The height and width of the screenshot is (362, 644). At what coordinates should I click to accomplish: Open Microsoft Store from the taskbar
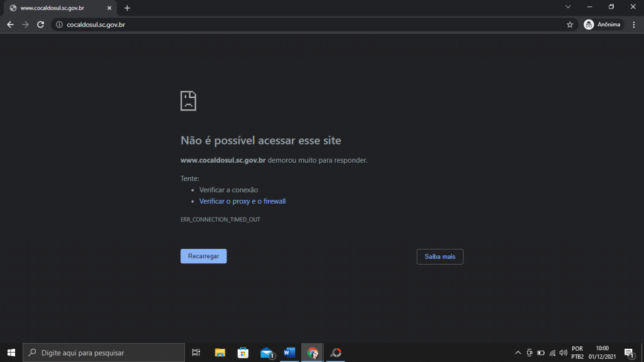point(243,353)
